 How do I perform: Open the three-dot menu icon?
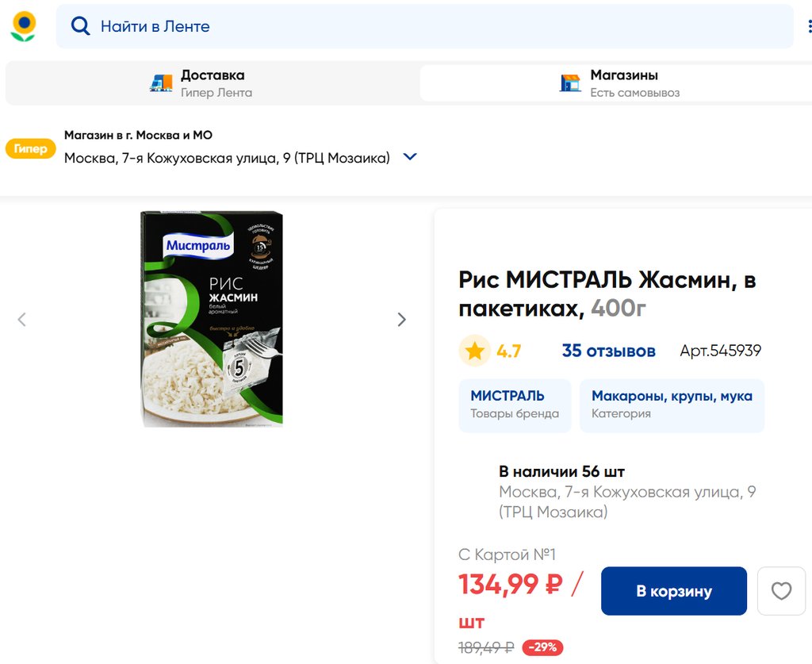tap(809, 26)
